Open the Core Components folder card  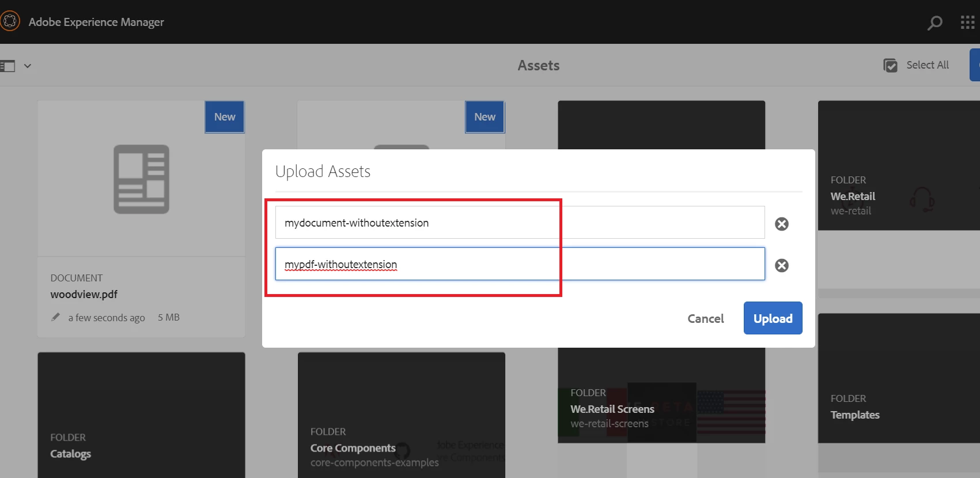[402, 415]
